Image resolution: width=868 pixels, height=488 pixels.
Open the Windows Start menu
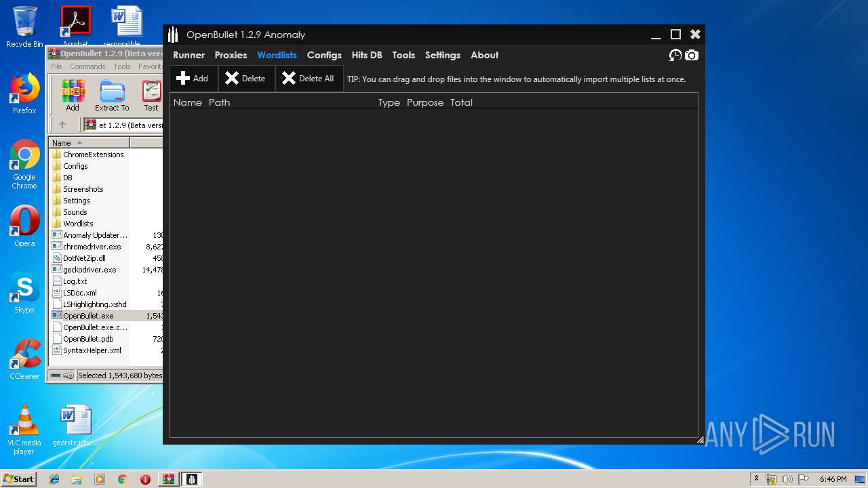18,479
